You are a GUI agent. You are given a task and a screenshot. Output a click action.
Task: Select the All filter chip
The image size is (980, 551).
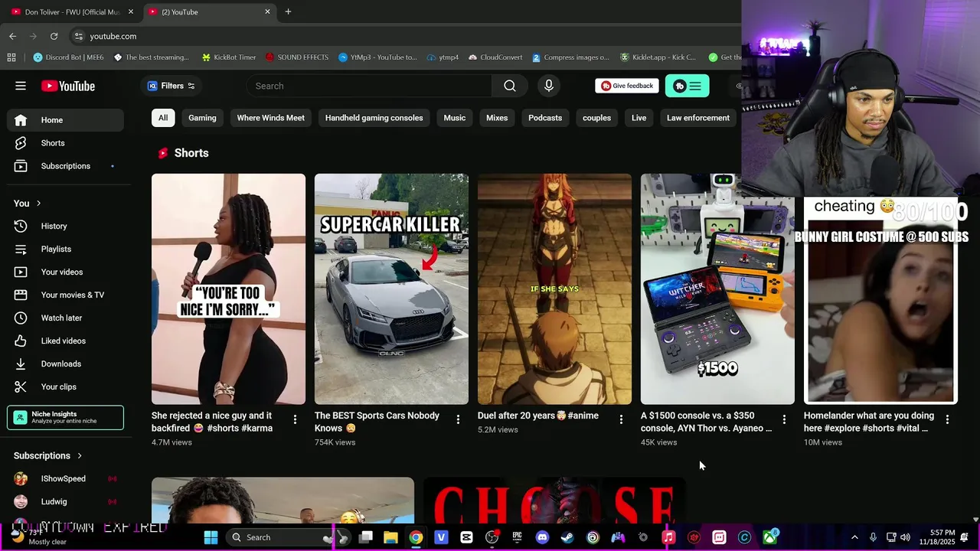[163, 118]
